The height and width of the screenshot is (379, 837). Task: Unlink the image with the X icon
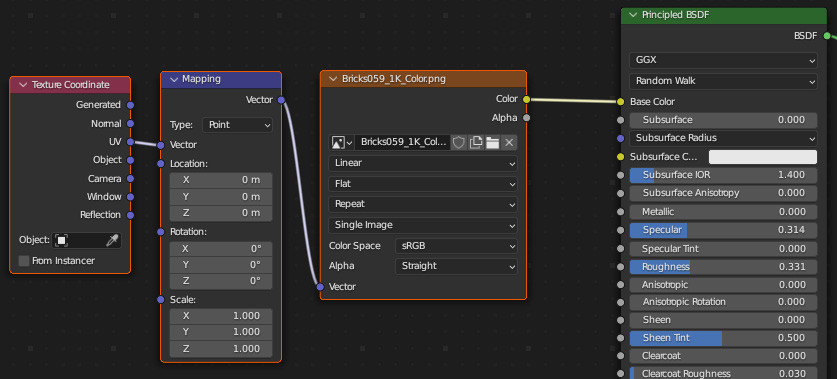(x=509, y=142)
